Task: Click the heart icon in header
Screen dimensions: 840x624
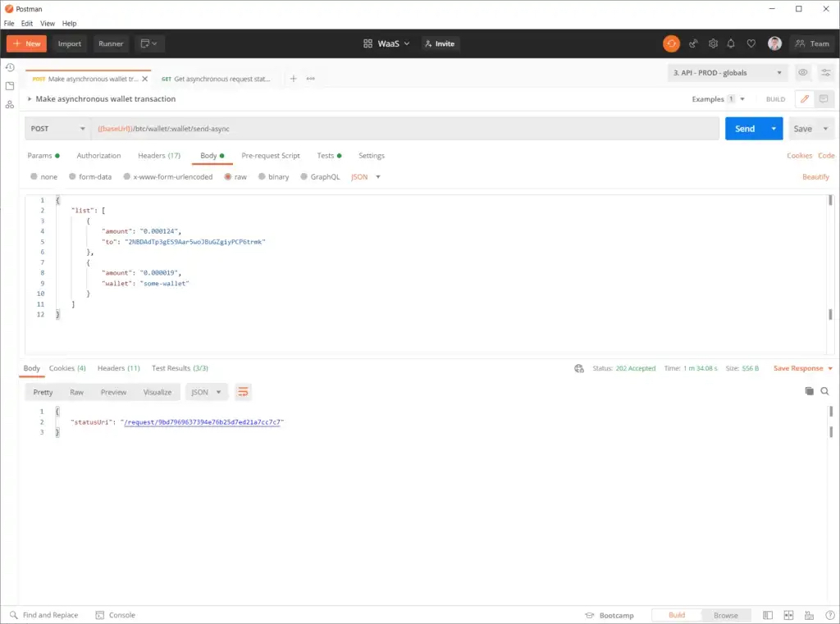Action: [751, 43]
